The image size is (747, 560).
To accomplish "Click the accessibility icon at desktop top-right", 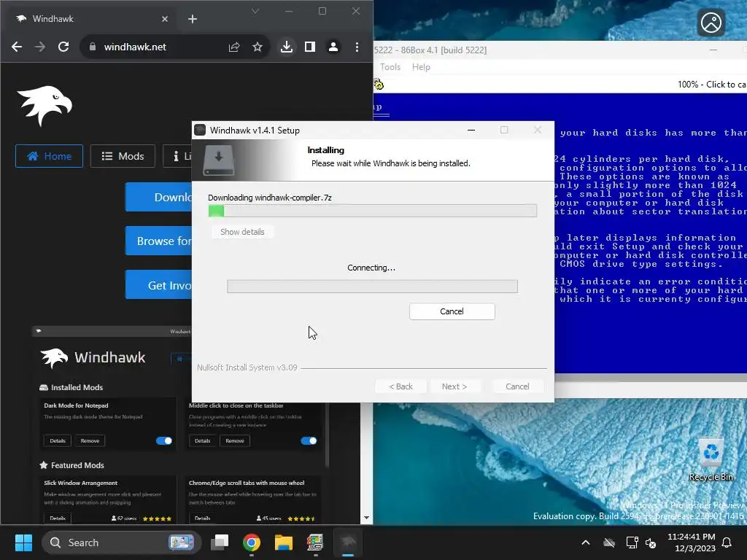I will pyautogui.click(x=711, y=23).
